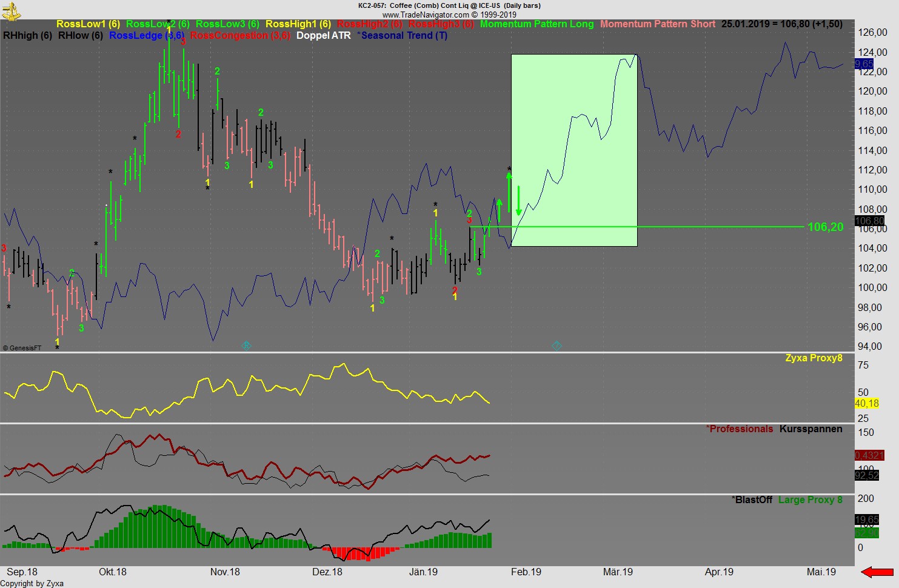899x588 pixels.
Task: Click the 110,00 price axis label
Action: click(x=872, y=190)
